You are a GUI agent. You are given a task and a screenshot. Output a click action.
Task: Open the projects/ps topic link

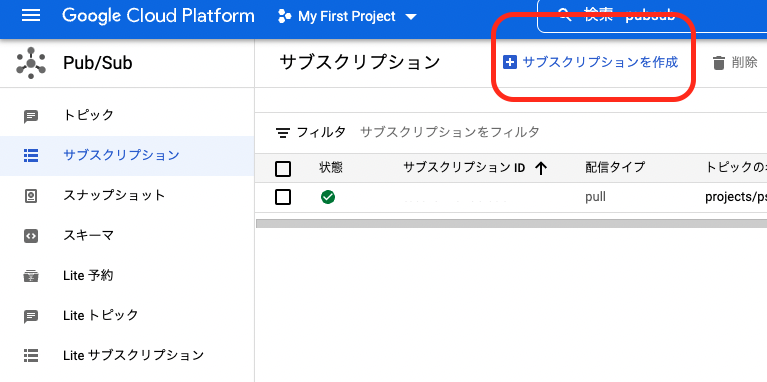pos(736,197)
